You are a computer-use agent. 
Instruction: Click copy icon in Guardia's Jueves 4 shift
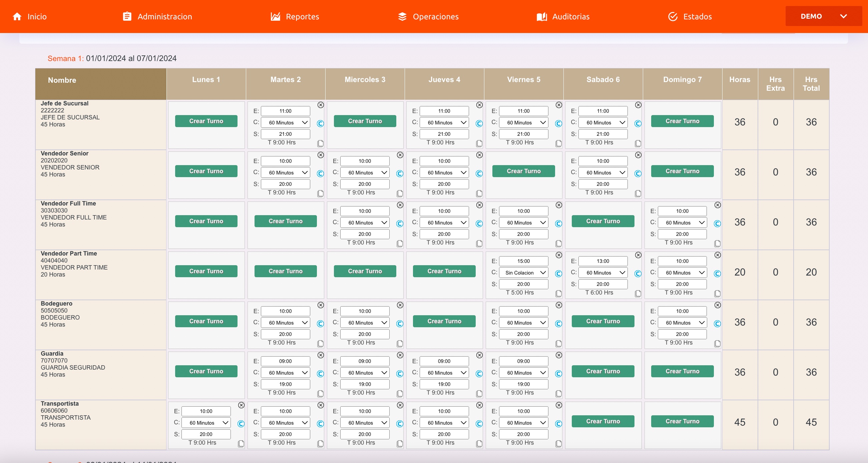click(479, 393)
